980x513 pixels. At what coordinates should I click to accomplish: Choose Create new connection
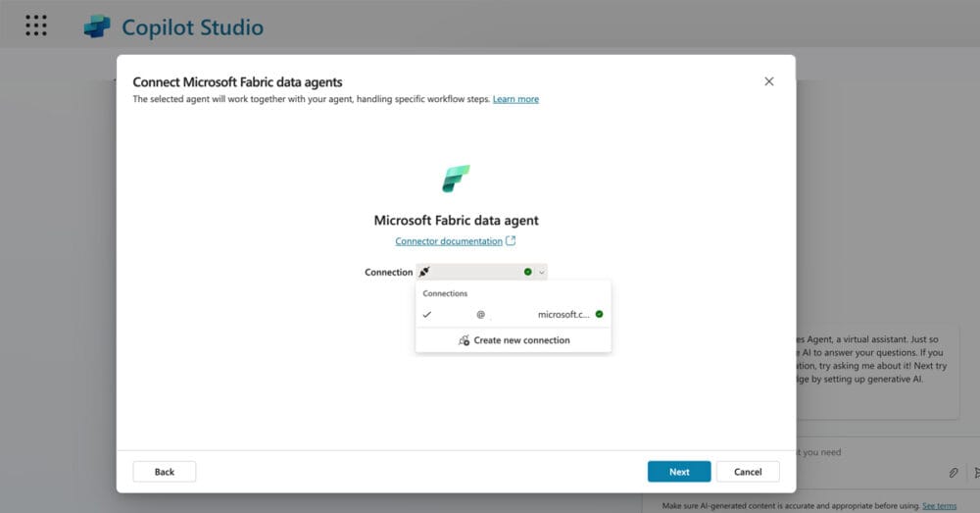[514, 340]
